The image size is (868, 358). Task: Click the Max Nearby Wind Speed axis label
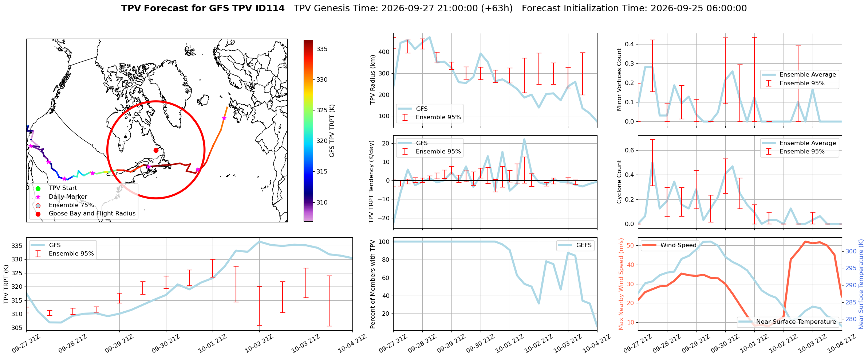point(621,284)
